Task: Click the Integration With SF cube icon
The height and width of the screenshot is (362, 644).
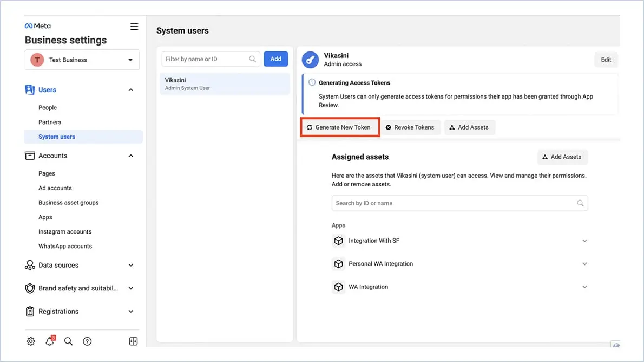Action: pyautogui.click(x=338, y=241)
